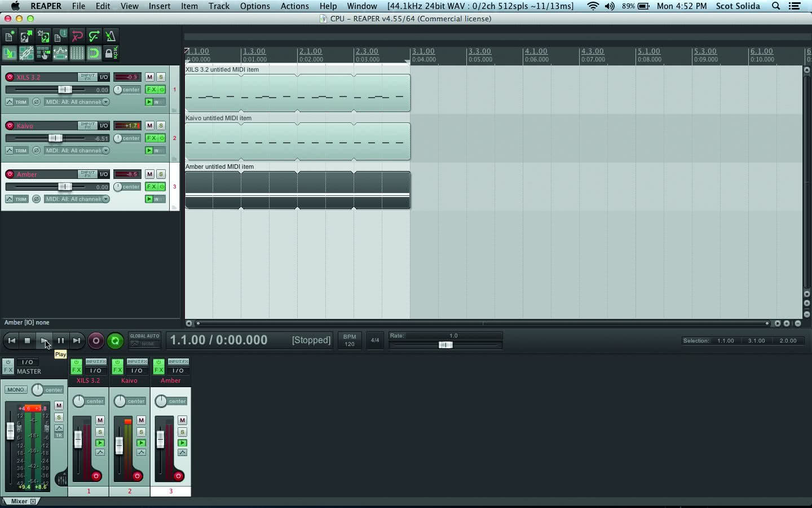
Task: Go to the end of the project
Action: pyautogui.click(x=77, y=340)
